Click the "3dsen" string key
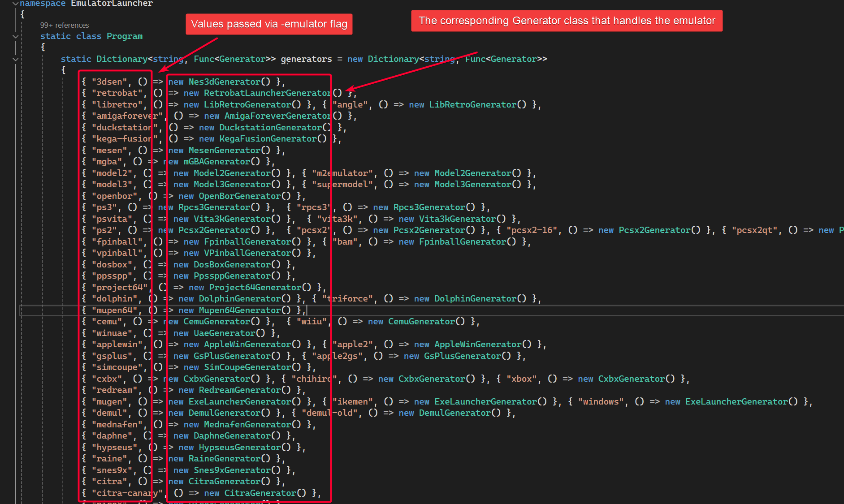 [x=110, y=82]
